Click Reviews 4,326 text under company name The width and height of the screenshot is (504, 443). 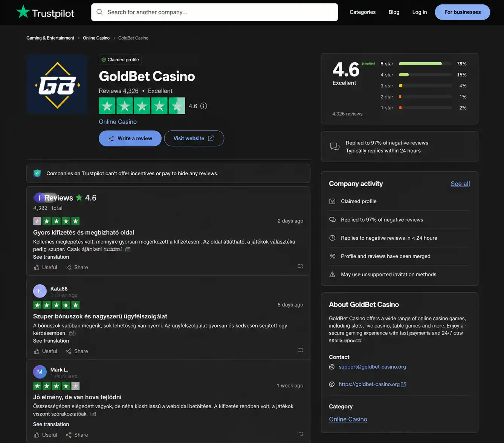point(118,91)
